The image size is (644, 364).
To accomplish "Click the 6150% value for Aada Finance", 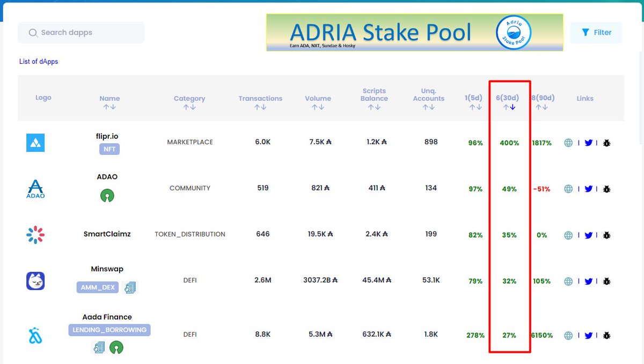I will click(542, 336).
